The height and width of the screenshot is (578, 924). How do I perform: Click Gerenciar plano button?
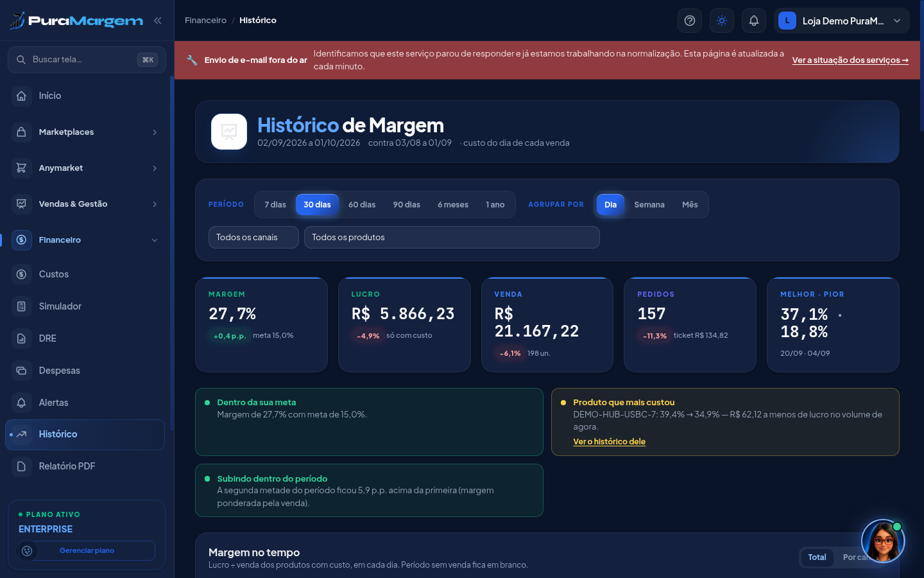pyautogui.click(x=87, y=550)
